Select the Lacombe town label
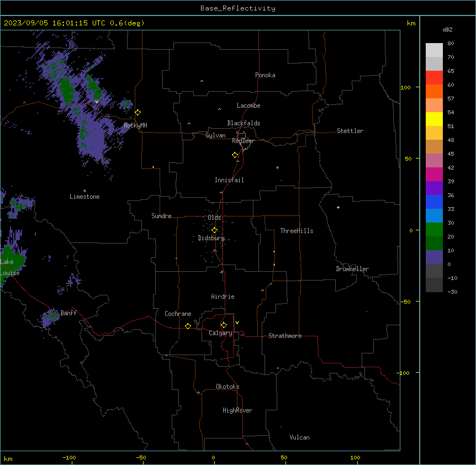Screen dimensions: 476x465 point(248,105)
